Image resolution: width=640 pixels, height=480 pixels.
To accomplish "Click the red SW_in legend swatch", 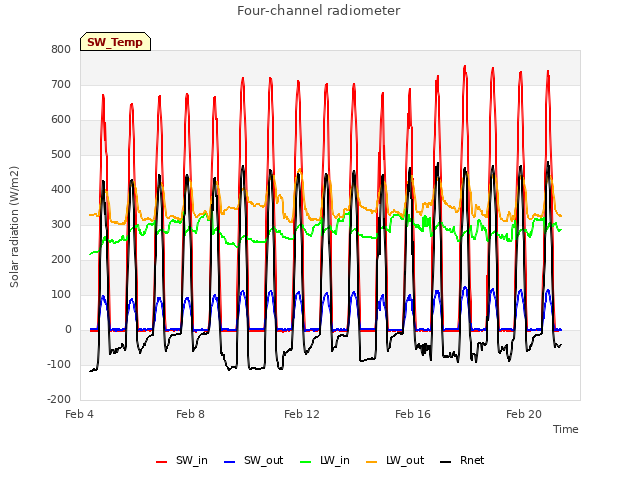I will 162,462.
